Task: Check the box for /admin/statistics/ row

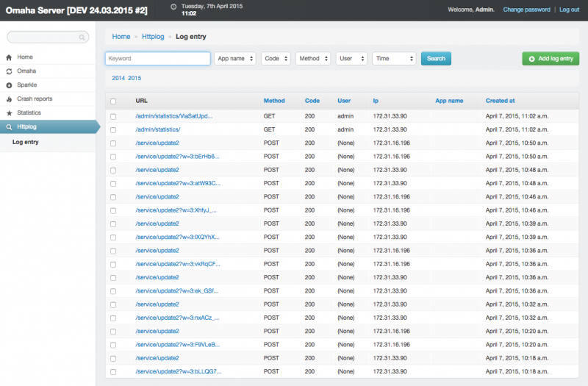Action: click(113, 130)
